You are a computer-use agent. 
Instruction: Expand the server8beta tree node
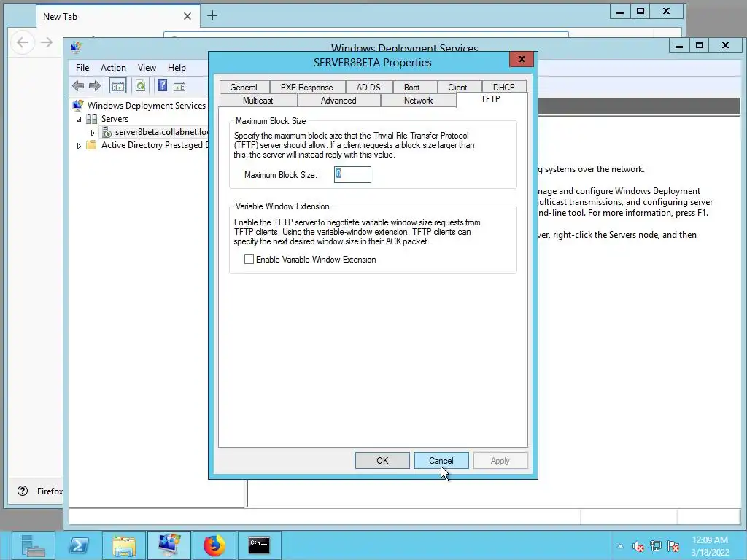93,133
